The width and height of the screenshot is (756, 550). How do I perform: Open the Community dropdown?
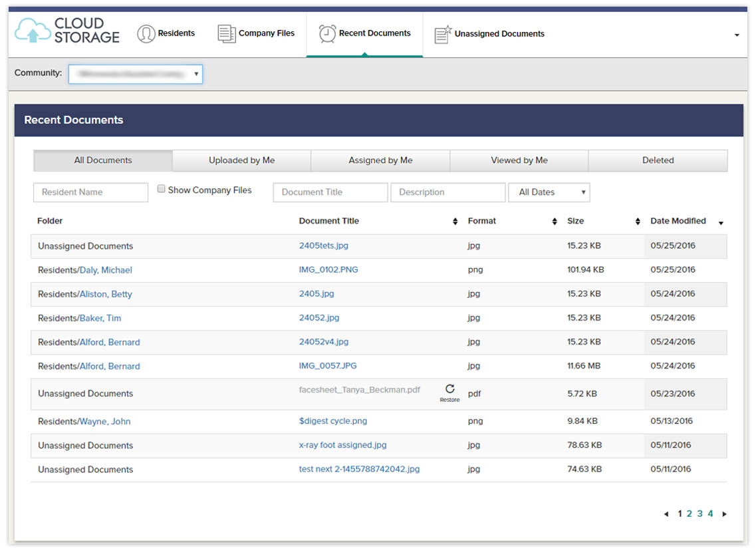(x=136, y=74)
